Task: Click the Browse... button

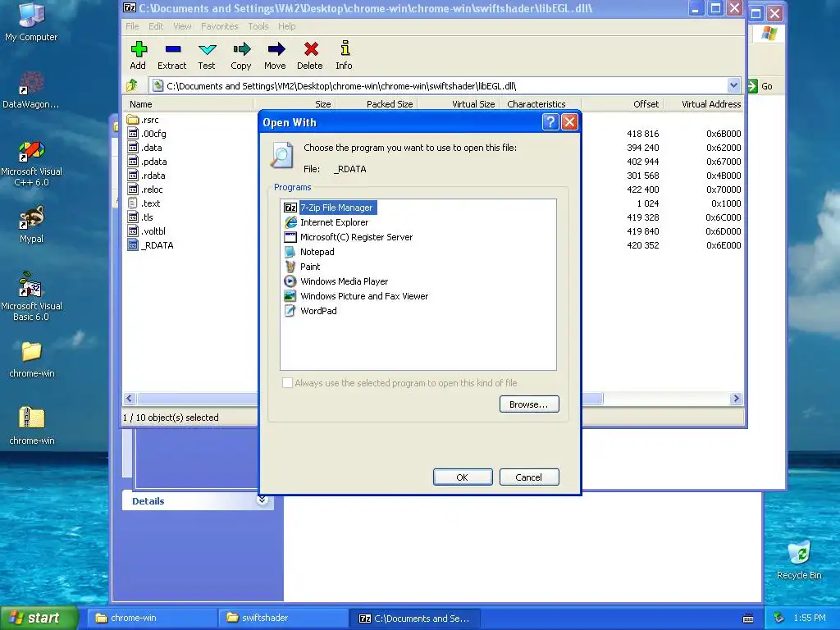Action: pos(529,404)
